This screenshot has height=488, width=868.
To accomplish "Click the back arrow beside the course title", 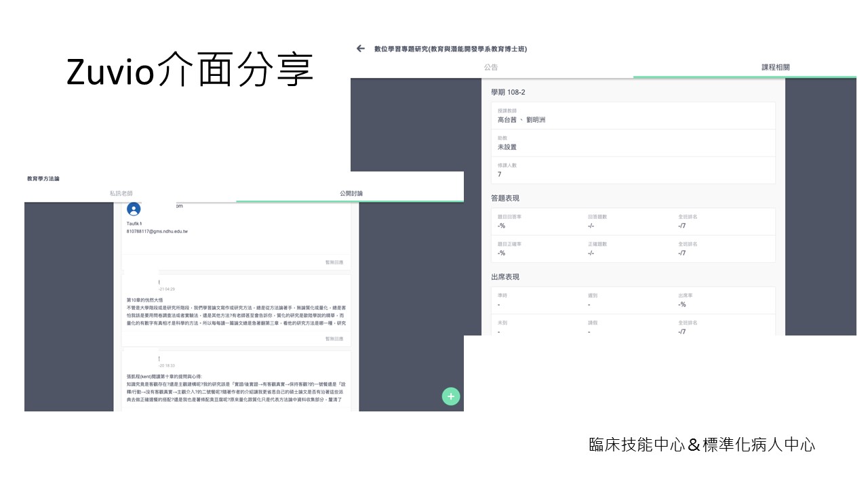I will pos(361,49).
